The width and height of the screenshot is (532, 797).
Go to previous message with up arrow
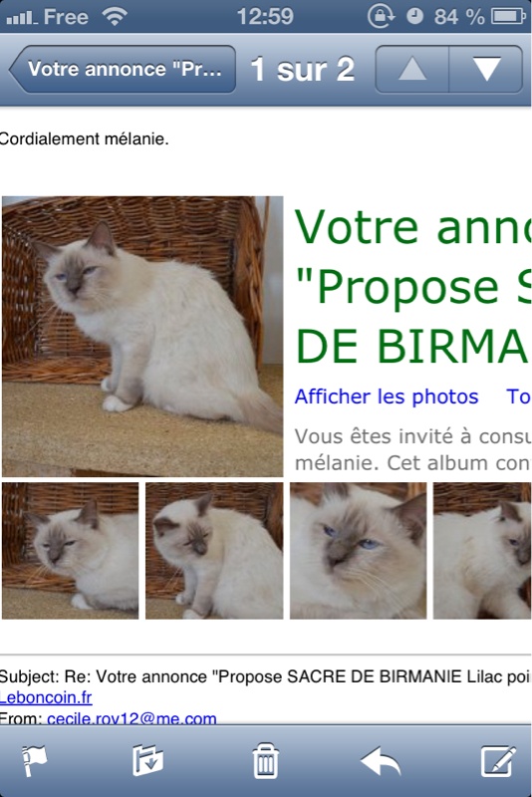tap(412, 69)
